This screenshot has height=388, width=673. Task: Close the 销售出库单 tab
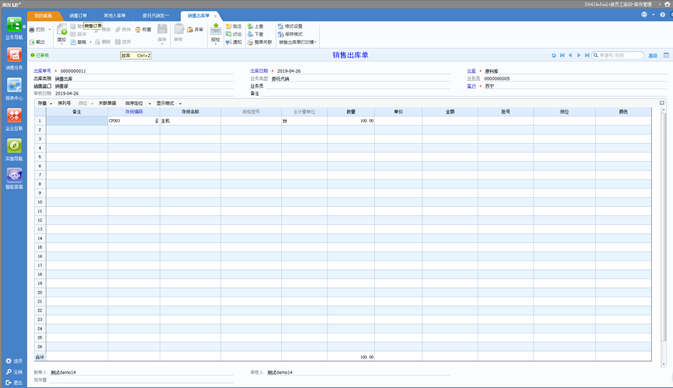[215, 16]
